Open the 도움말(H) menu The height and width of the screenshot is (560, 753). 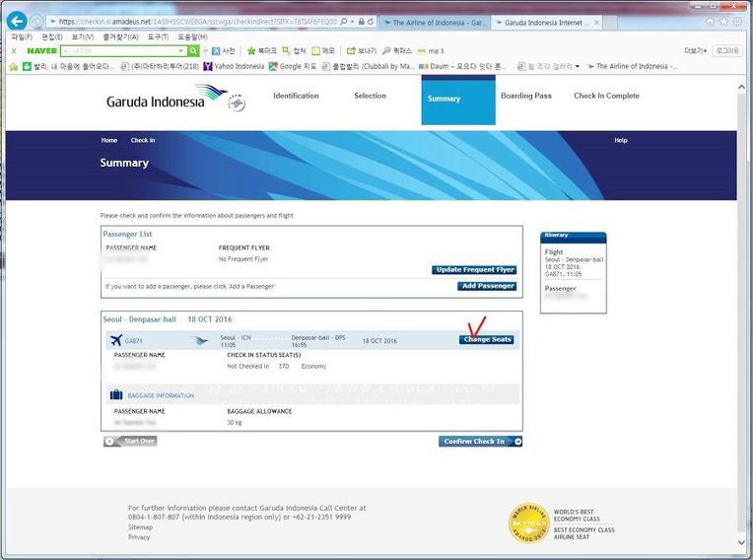192,37
